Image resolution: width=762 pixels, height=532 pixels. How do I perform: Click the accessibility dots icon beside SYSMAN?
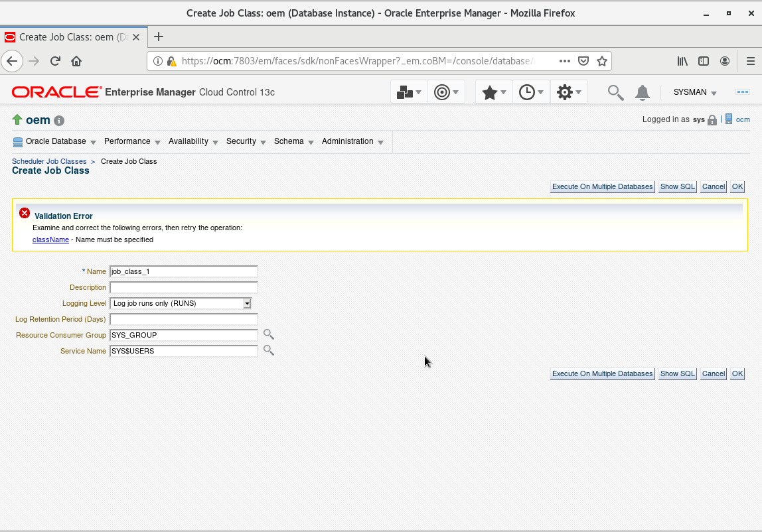click(743, 92)
